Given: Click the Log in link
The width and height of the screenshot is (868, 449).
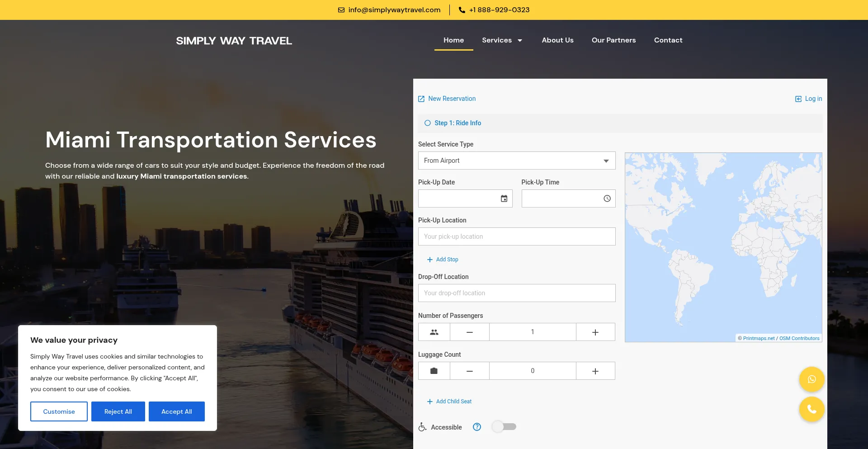Looking at the screenshot, I should point(809,99).
